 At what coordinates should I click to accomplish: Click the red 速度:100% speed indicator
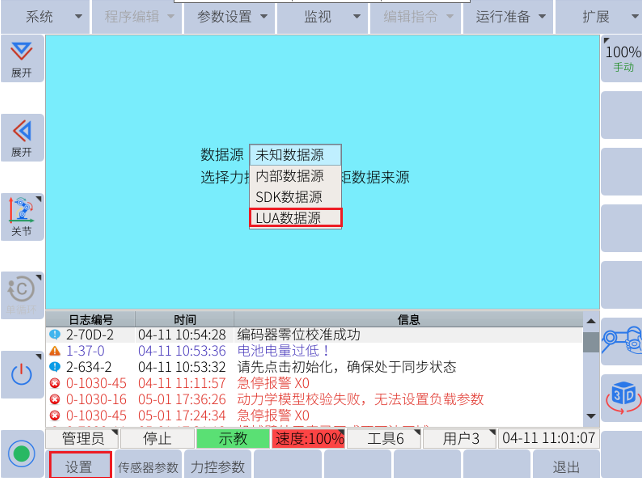[309, 438]
